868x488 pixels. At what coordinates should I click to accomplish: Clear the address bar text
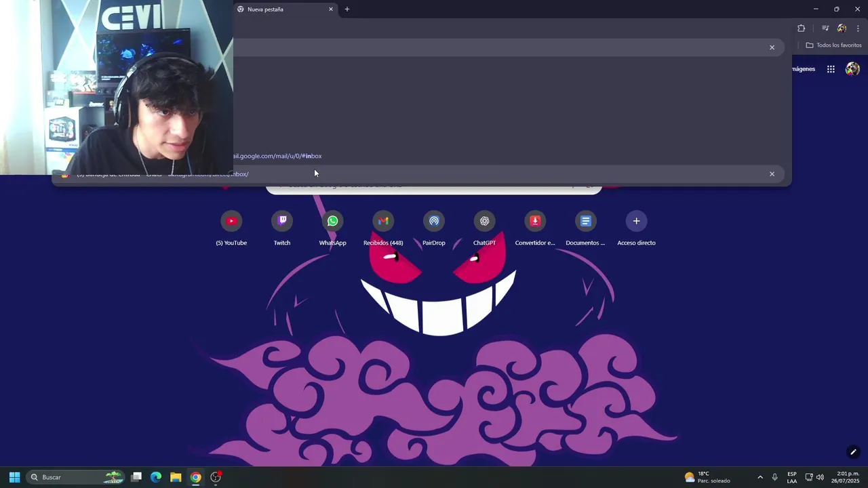772,47
